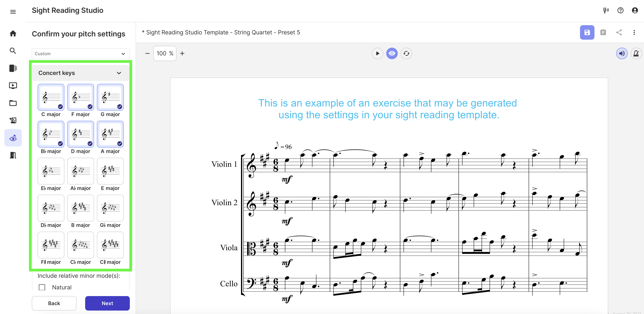This screenshot has height=314, width=644.
Task: Deselect the C major key
Action: [x=51, y=97]
